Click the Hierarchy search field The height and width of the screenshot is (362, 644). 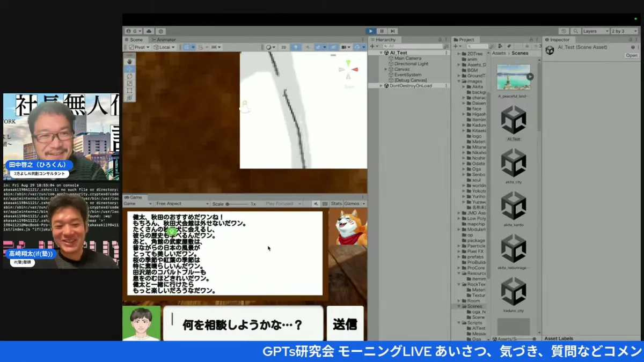413,47
